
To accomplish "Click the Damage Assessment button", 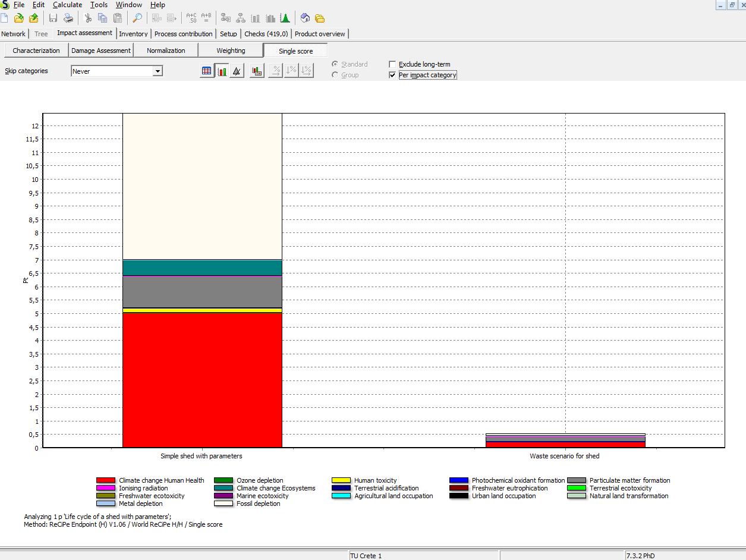I will 101,51.
